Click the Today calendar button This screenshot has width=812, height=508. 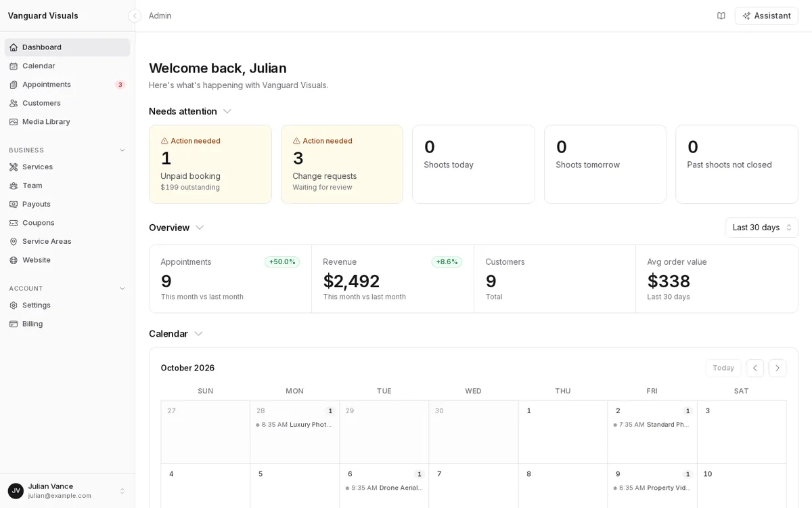click(723, 368)
